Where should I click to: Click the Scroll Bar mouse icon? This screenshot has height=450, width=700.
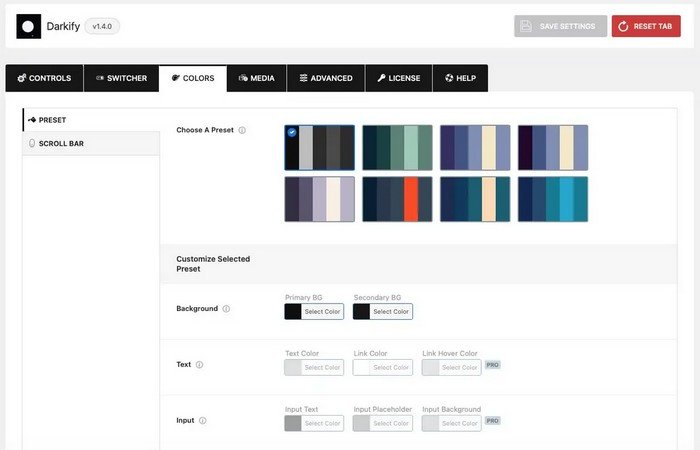[32, 143]
